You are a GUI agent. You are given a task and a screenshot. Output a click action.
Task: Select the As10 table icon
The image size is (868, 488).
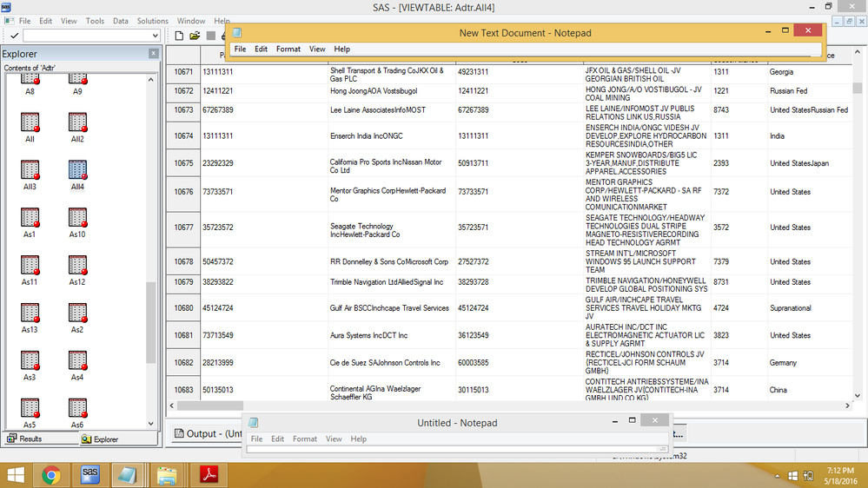[x=77, y=218]
